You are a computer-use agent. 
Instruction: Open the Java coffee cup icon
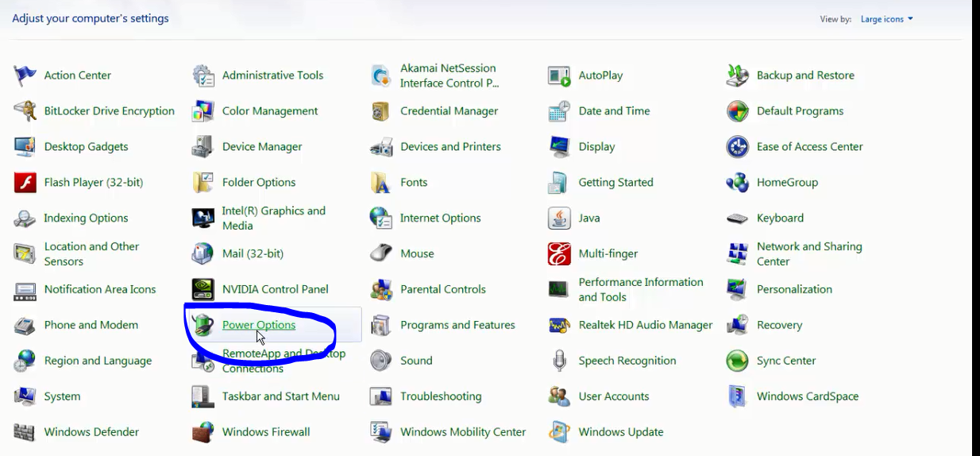pos(559,218)
